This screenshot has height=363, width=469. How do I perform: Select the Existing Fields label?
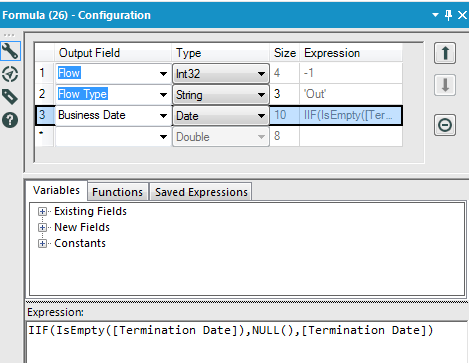click(x=90, y=211)
